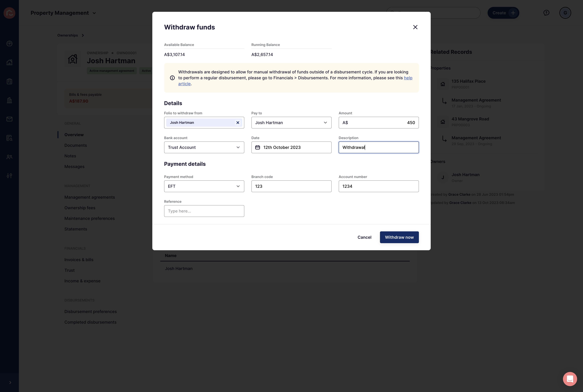Close the Withdraw funds dialog
Viewport: 583px width, 392px height.
[415, 27]
